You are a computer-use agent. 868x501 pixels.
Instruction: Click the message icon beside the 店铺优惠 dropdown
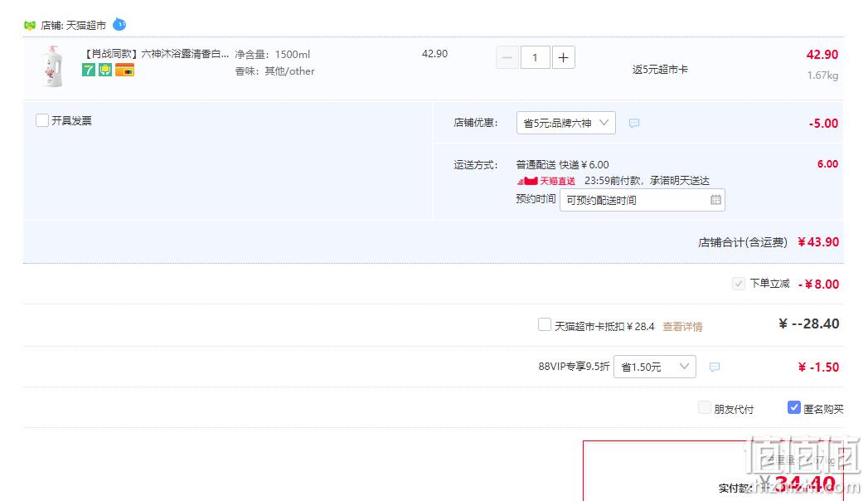pos(634,123)
